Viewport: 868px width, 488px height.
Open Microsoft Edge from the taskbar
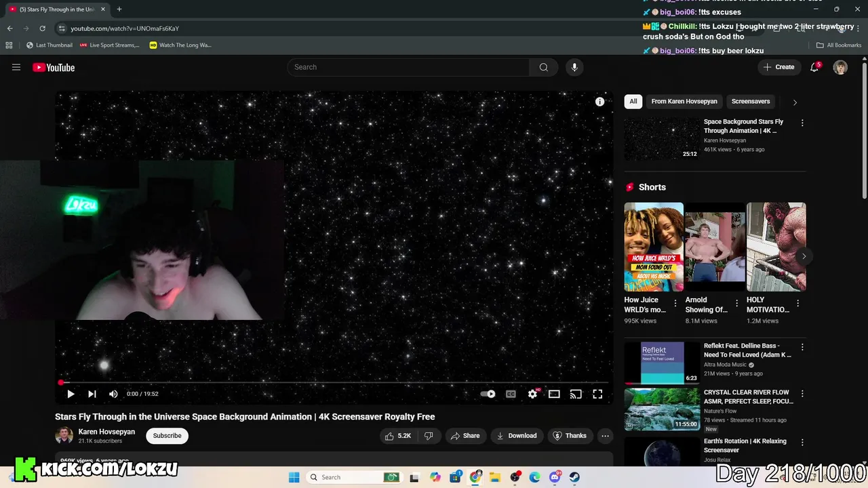pos(534,477)
